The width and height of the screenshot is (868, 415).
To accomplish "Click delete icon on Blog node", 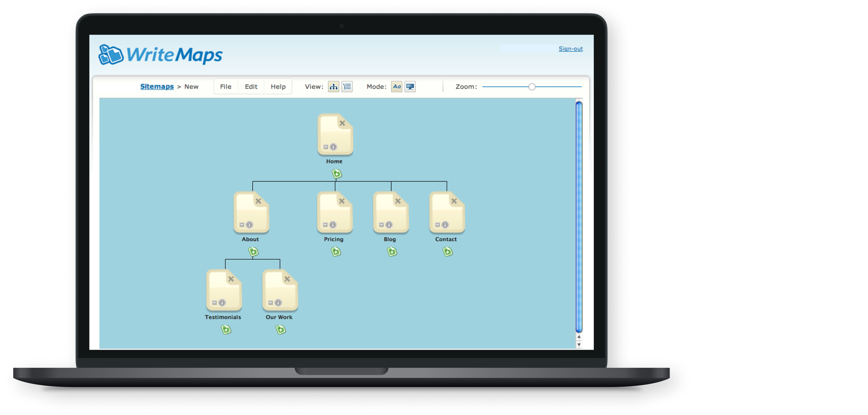I will [x=397, y=200].
